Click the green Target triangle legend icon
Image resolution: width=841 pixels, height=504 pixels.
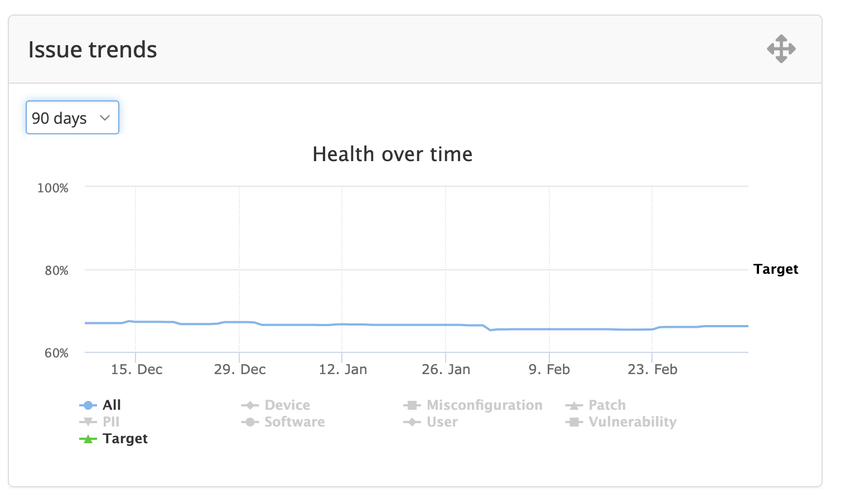[88, 439]
